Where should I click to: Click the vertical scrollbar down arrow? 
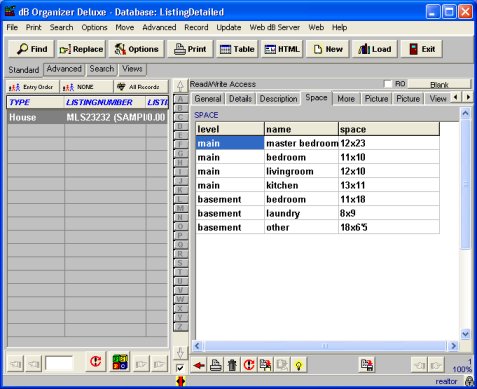point(465,334)
